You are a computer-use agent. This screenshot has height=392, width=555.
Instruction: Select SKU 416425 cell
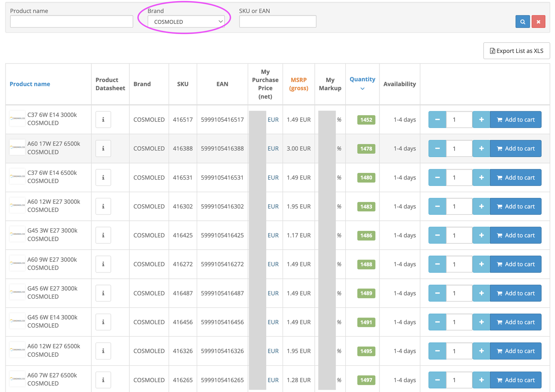[x=183, y=235]
